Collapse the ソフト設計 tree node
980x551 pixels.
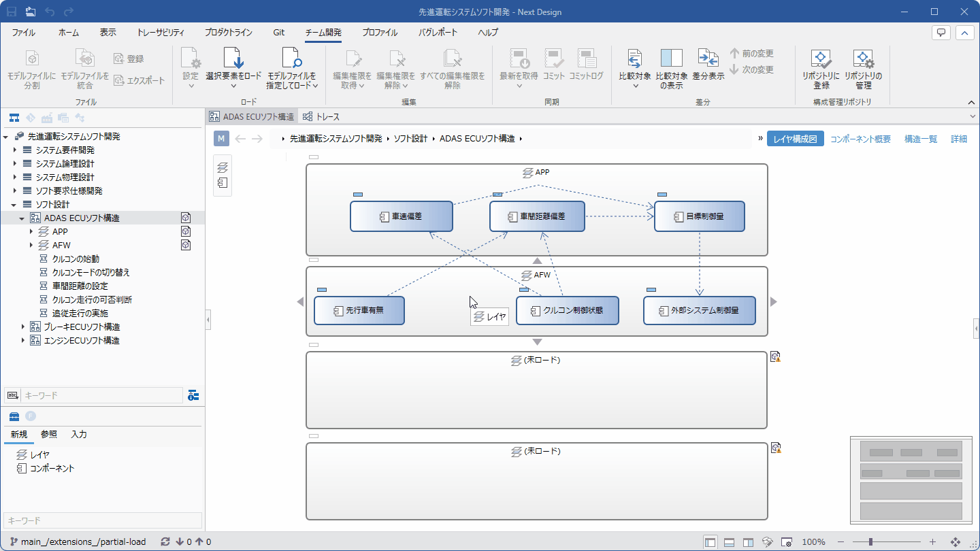(15, 204)
